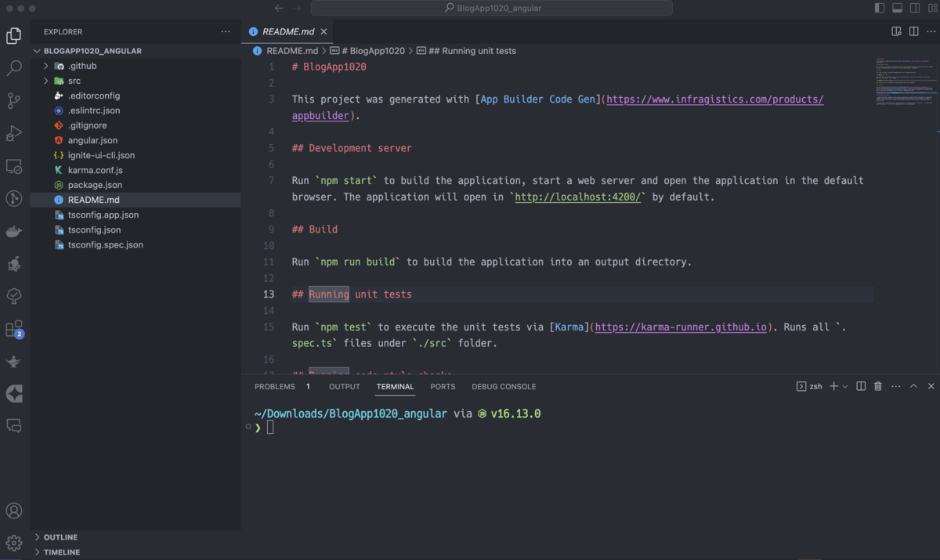
Task: Kill the terminal with trash icon
Action: click(x=878, y=386)
